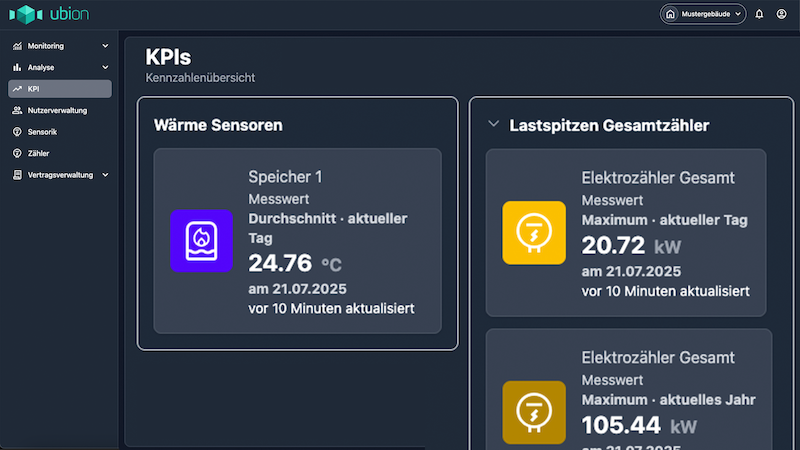Click the purple heat storage icon for Speicher 1

tap(200, 241)
